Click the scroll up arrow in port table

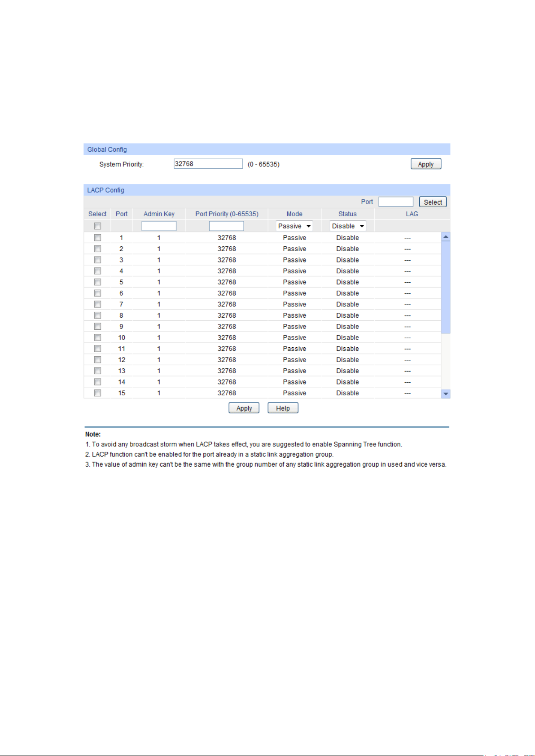tap(446, 237)
